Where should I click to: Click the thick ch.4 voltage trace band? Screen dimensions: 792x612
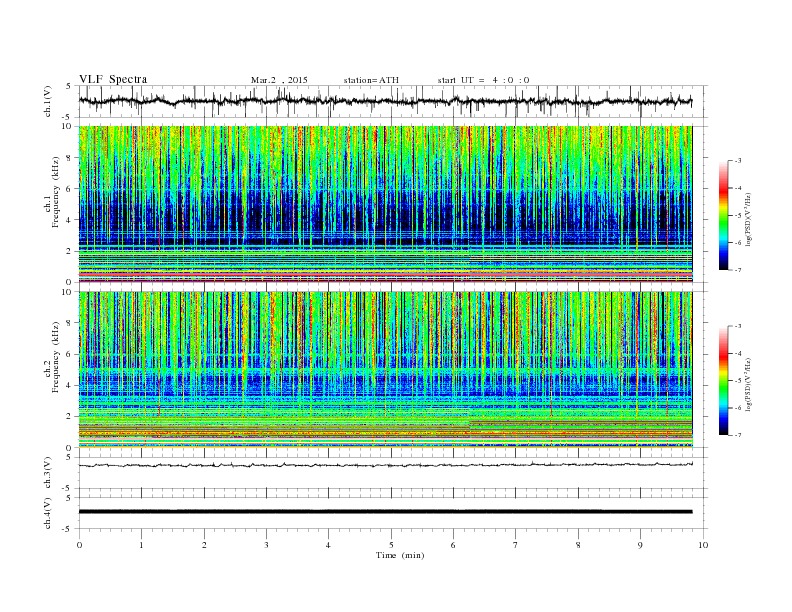click(x=385, y=512)
